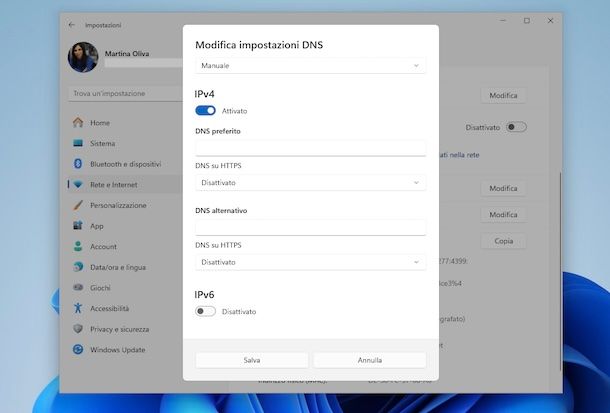
Task: Open Bluetooth e dispositivi page
Action: pos(124,164)
